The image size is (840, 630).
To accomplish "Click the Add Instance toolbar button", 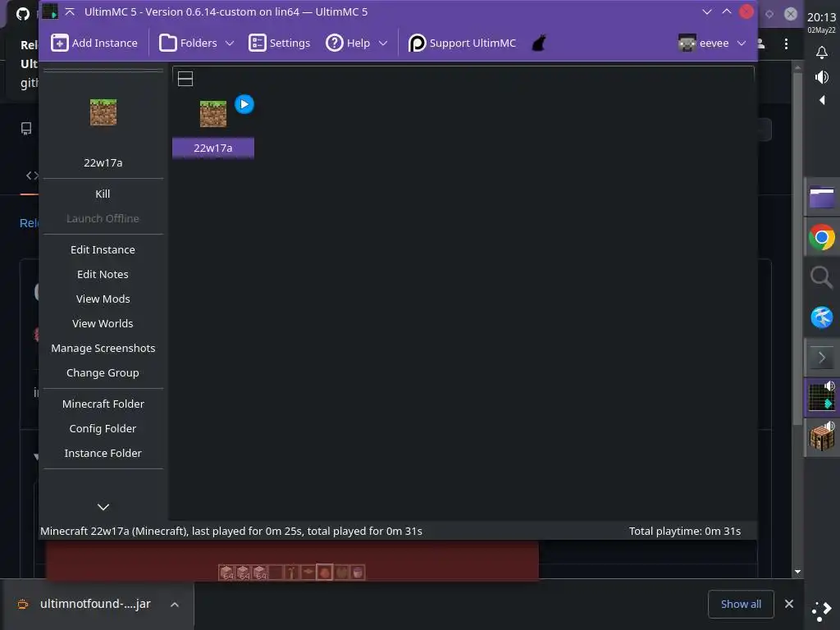I will click(94, 43).
